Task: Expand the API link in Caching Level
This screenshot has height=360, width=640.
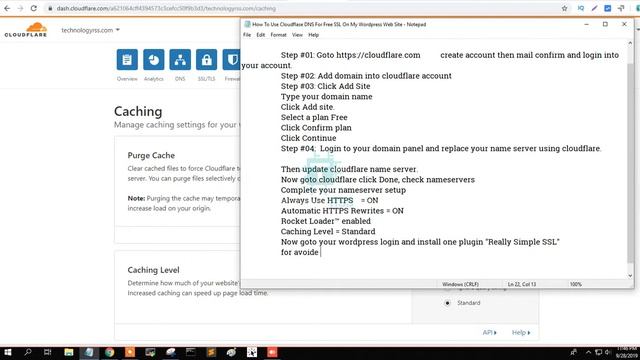Action: pos(489,333)
